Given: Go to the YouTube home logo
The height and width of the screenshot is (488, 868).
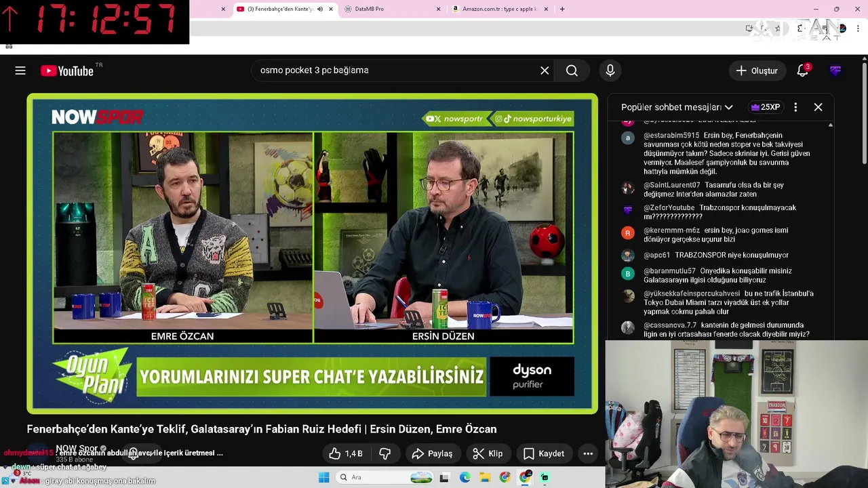Looking at the screenshot, I should (66, 70).
